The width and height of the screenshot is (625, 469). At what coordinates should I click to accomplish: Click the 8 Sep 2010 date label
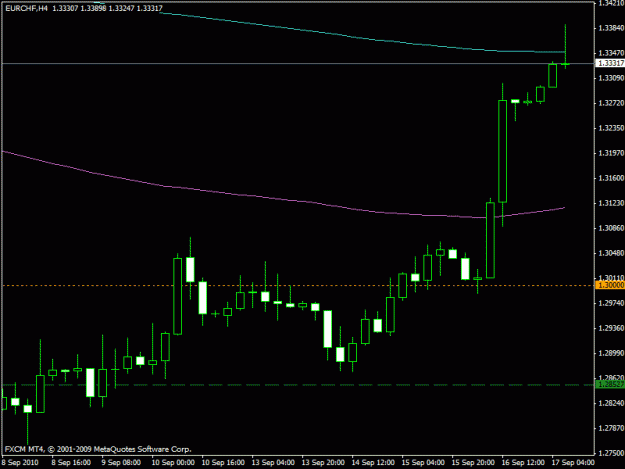click(x=20, y=462)
